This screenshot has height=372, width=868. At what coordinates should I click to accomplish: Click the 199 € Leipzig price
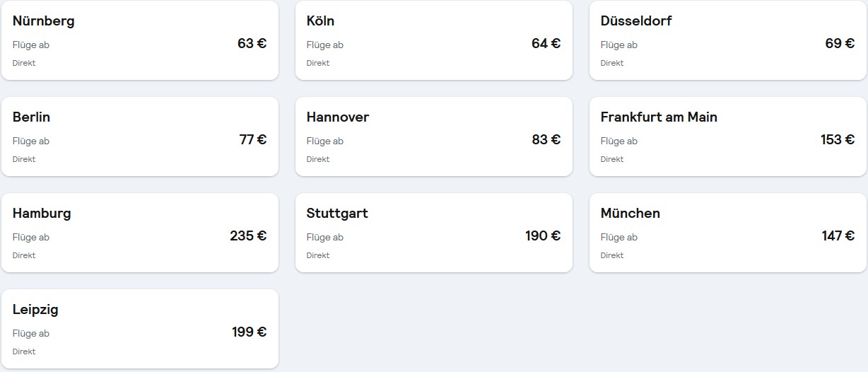[x=249, y=332]
